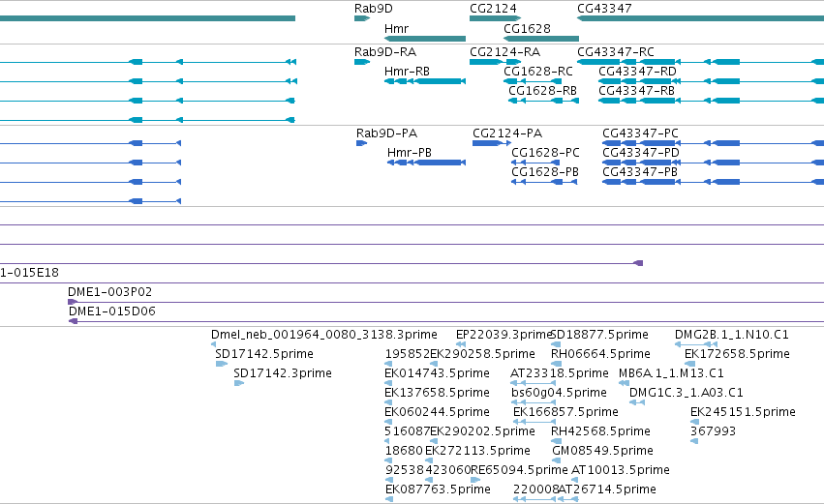824x504 pixels.
Task: Select protein CG1628-PC
Action: 545,153
